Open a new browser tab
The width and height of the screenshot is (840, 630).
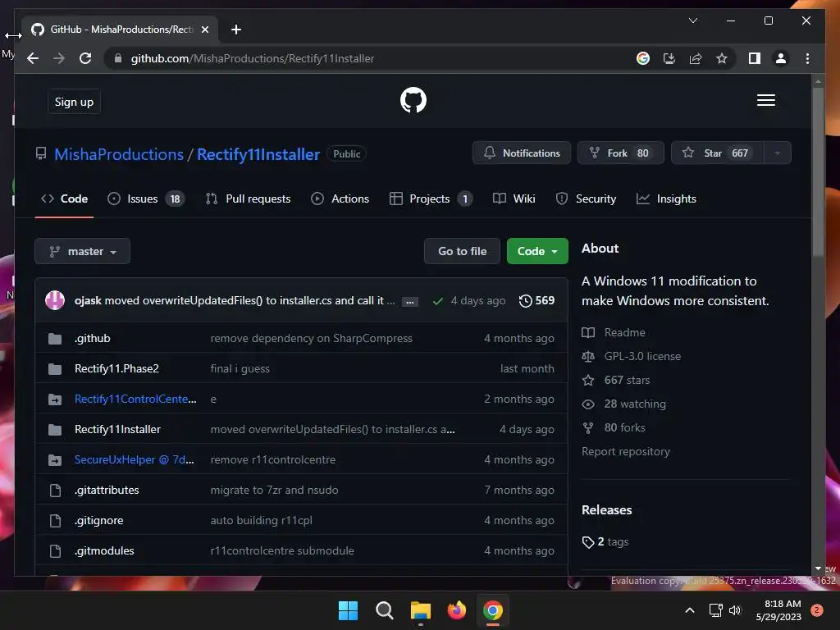(x=235, y=30)
